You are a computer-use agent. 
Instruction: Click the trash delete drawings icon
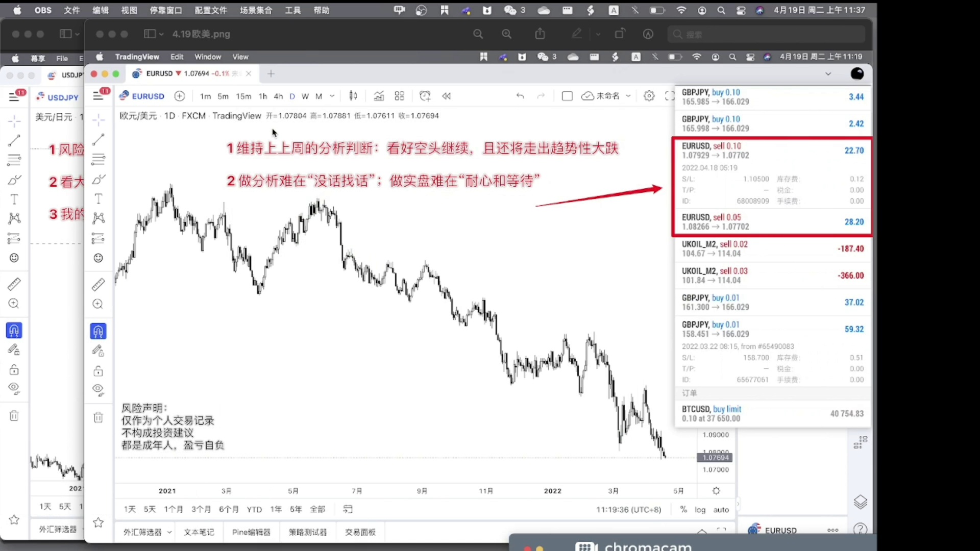pos(99,417)
